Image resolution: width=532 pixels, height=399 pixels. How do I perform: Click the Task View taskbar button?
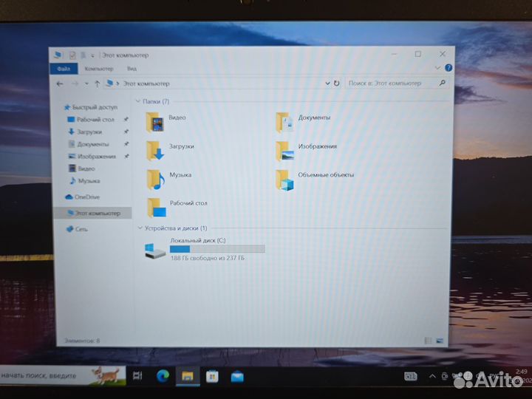pos(137,376)
